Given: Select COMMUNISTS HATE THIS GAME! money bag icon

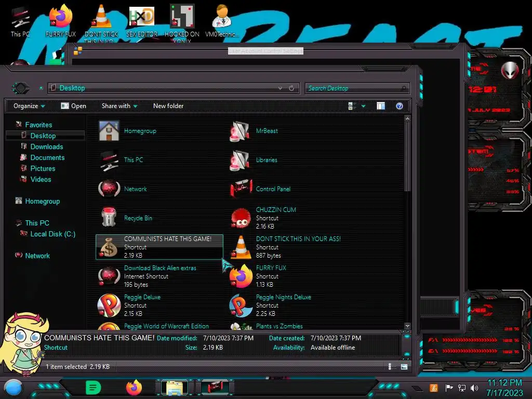Looking at the screenshot, I should click(x=109, y=247).
